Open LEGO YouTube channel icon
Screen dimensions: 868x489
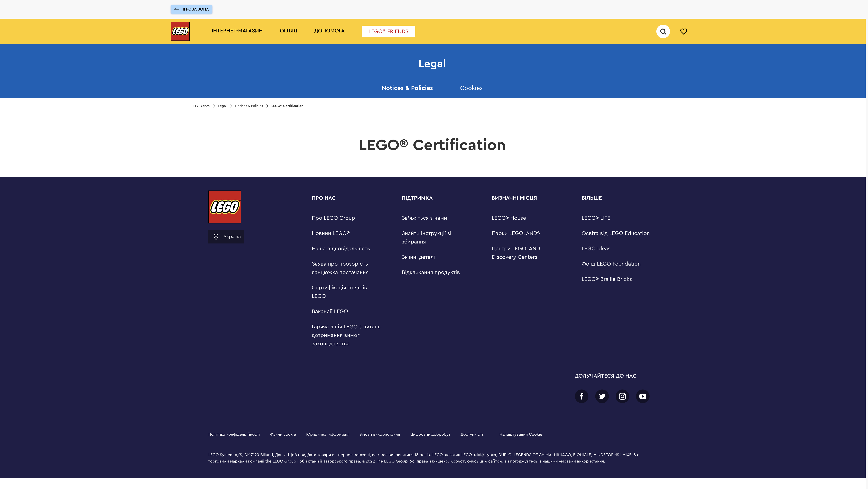(x=643, y=396)
